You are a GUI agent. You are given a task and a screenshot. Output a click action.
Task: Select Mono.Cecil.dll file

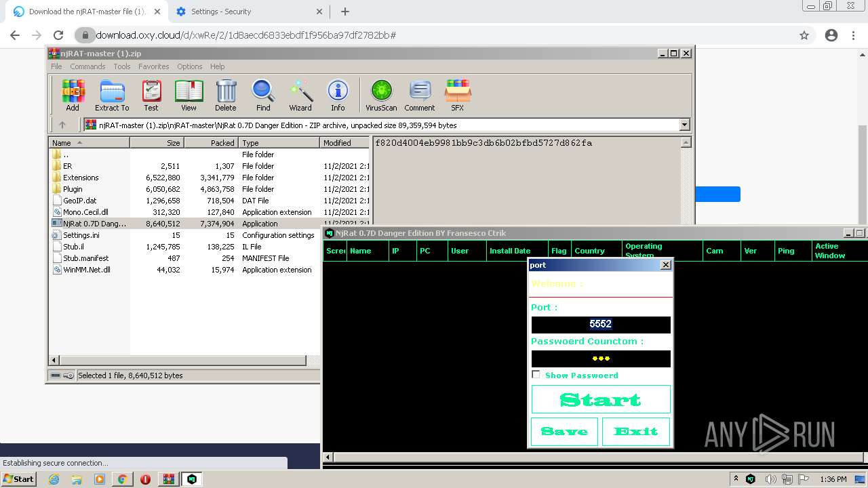[210, 212]
